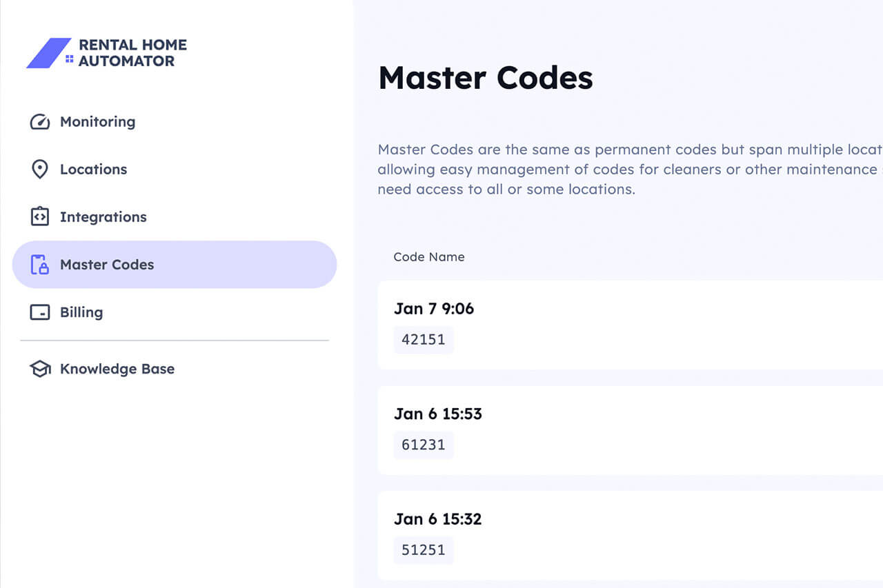This screenshot has height=588, width=883.
Task: Open the Knowledge Base link
Action: [117, 369]
